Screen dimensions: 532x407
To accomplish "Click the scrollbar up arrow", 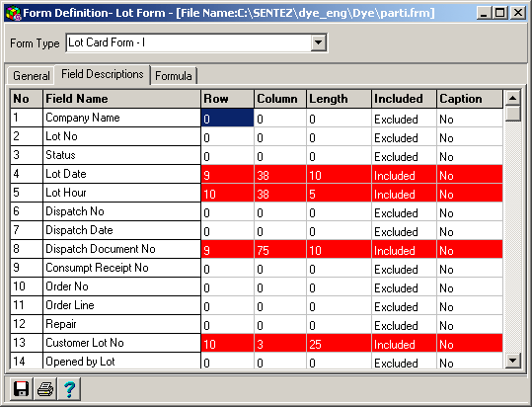I will [x=512, y=99].
